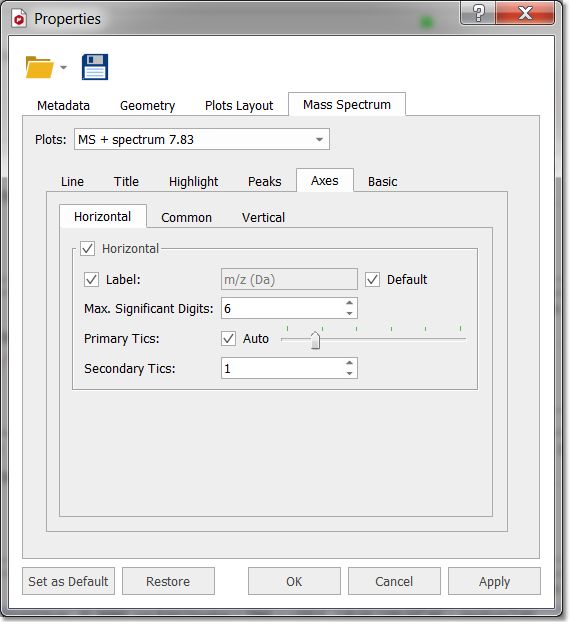Click the blue floppy disk save icon
The height and width of the screenshot is (624, 570).
click(x=95, y=67)
